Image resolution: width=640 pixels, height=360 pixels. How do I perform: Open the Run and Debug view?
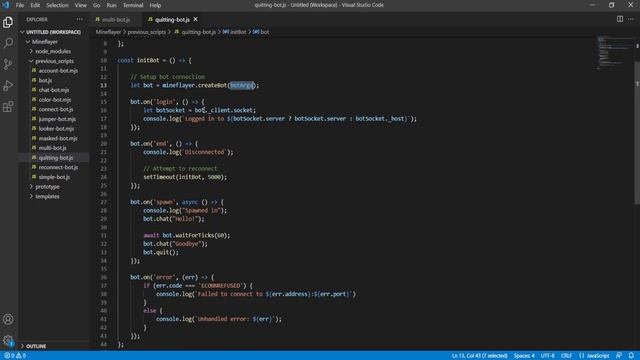[x=8, y=85]
